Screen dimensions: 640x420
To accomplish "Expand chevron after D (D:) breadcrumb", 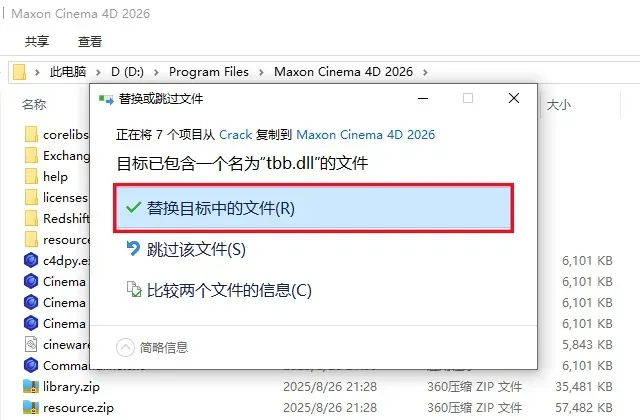I will (x=156, y=72).
